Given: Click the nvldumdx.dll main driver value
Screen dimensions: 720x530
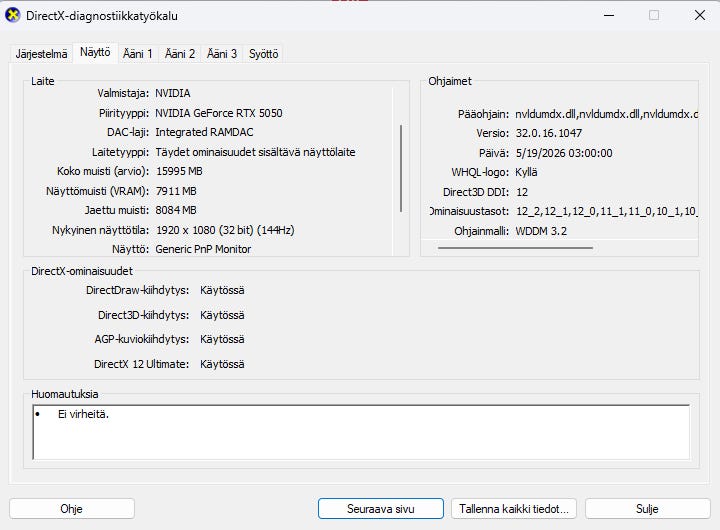Looking at the screenshot, I should [606, 114].
